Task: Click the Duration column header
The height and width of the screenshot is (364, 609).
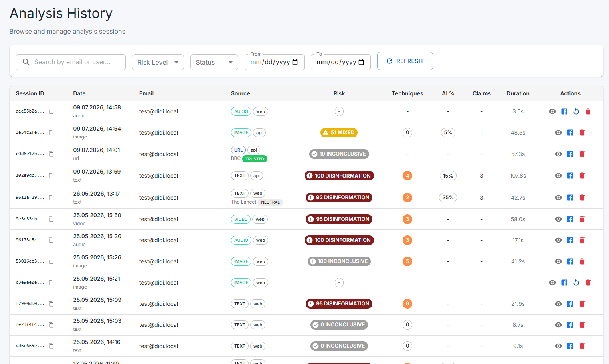Action: (x=518, y=93)
